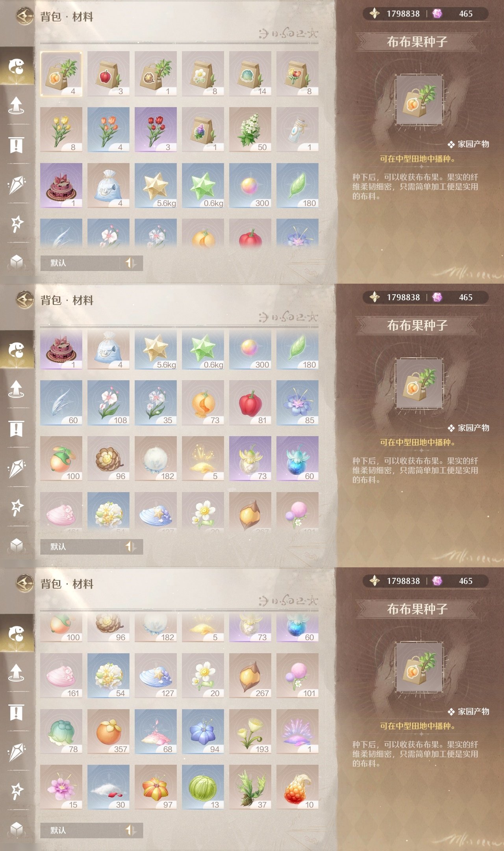Click the small glass bottle item
The image size is (504, 851).
[x=297, y=130]
